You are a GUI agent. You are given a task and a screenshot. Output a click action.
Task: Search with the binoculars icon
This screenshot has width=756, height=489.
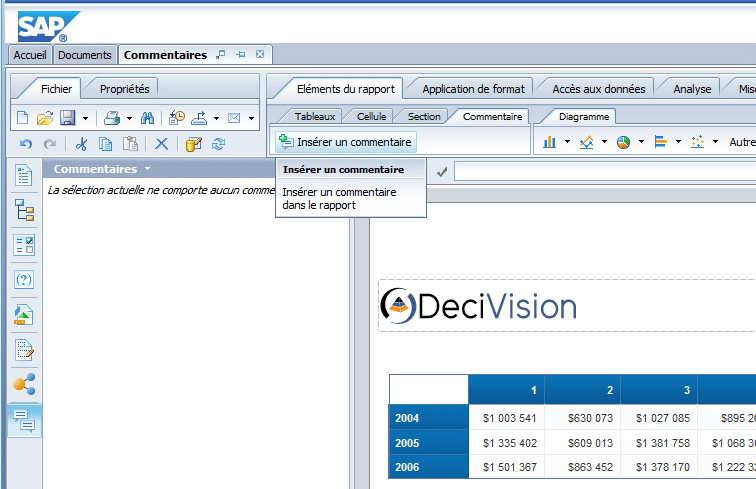click(147, 118)
